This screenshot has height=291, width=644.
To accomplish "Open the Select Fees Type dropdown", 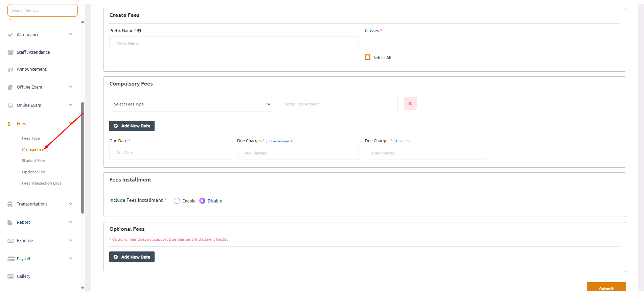I will tap(190, 104).
